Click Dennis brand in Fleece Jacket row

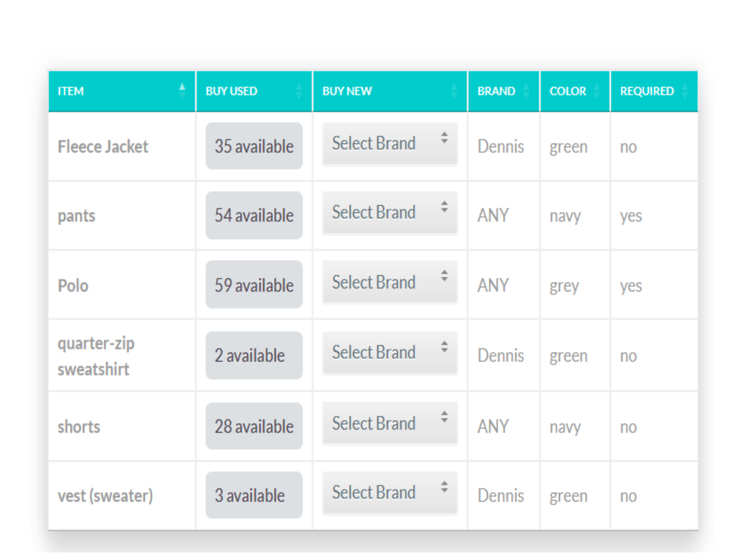[501, 147]
